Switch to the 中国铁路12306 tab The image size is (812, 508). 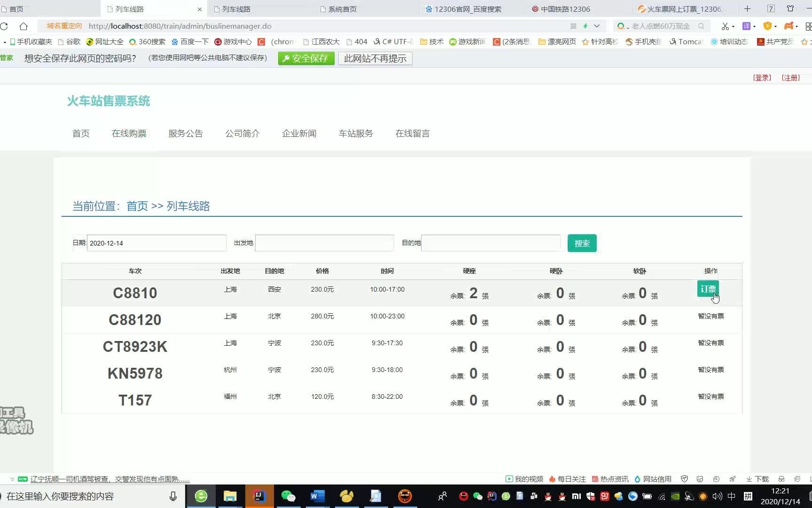pos(579,9)
